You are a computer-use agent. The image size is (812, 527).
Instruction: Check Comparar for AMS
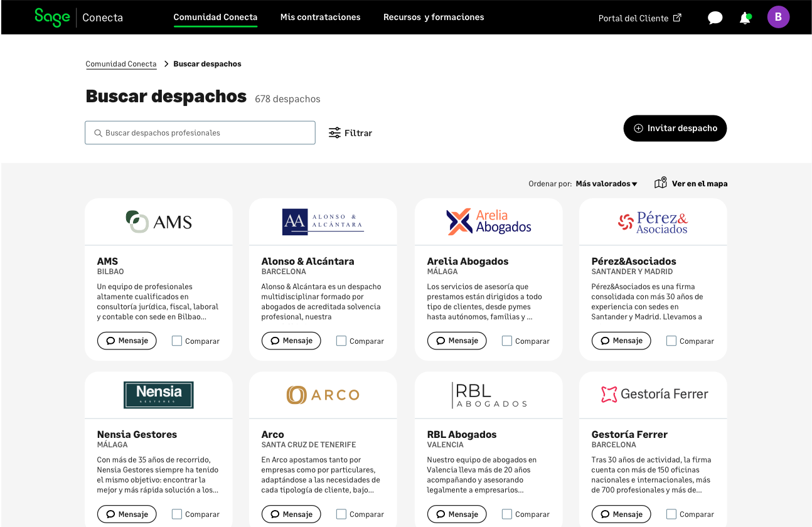coord(177,341)
